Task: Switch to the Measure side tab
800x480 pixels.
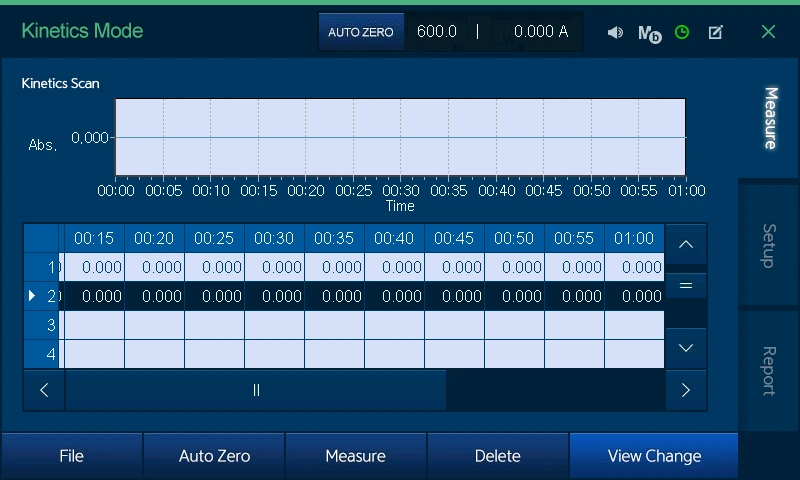Action: (x=770, y=118)
